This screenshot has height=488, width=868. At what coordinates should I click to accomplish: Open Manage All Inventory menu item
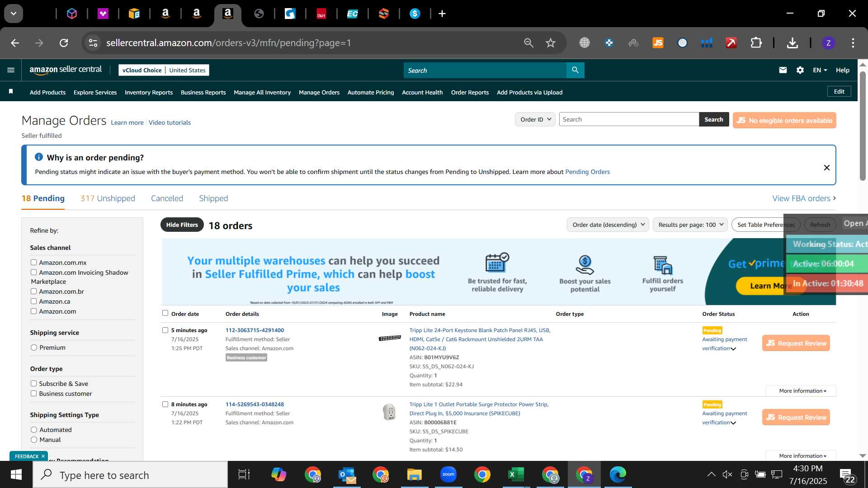click(262, 92)
